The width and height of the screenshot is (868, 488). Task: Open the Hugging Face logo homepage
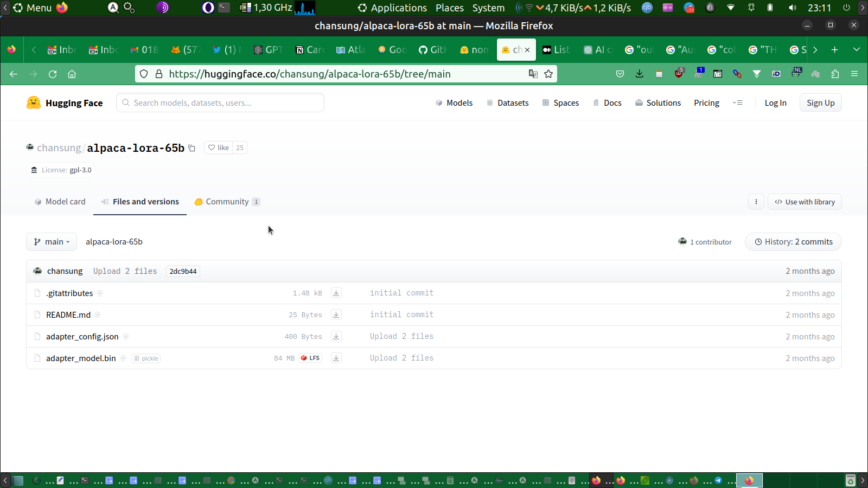[65, 103]
